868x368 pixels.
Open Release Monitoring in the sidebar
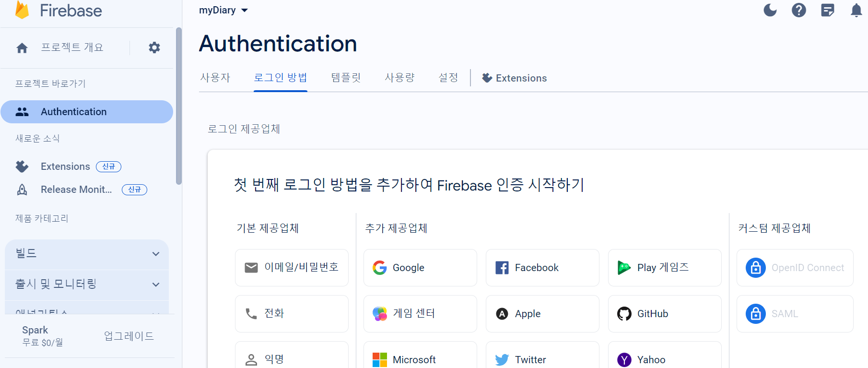87,190
